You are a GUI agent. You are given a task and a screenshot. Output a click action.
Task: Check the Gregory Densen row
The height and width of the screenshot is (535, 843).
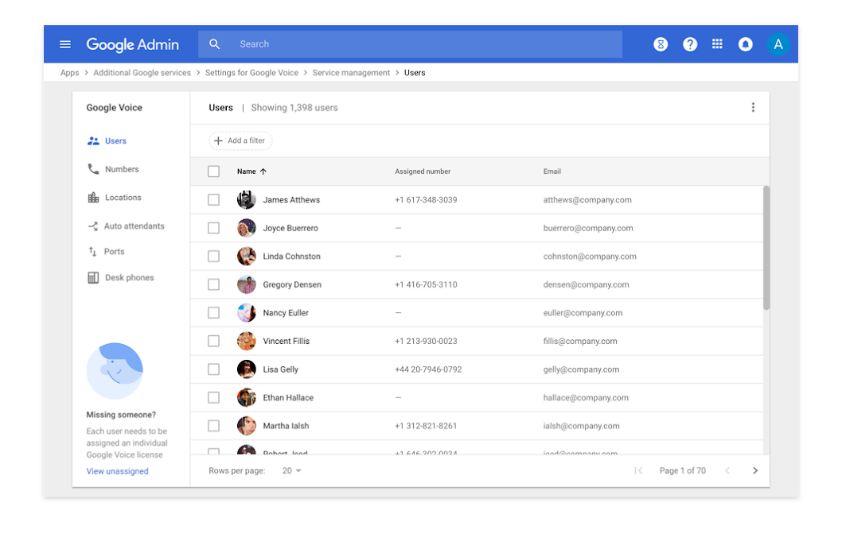coord(213,284)
